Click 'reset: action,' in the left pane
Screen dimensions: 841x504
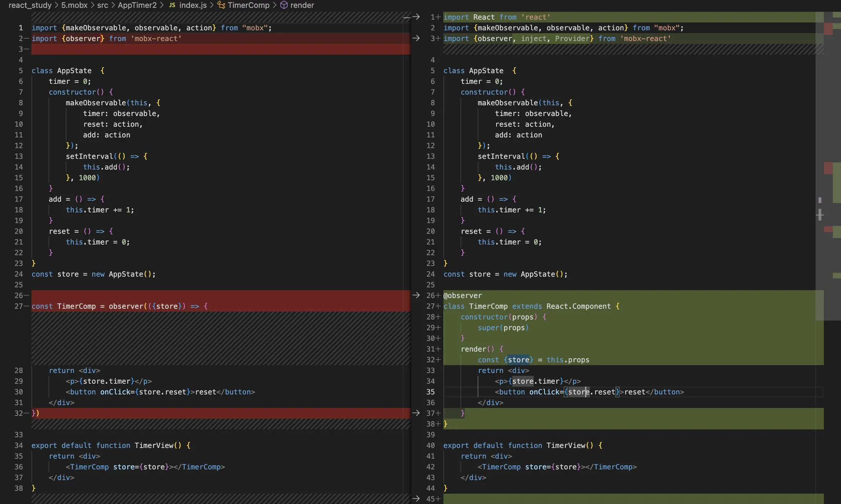[113, 124]
